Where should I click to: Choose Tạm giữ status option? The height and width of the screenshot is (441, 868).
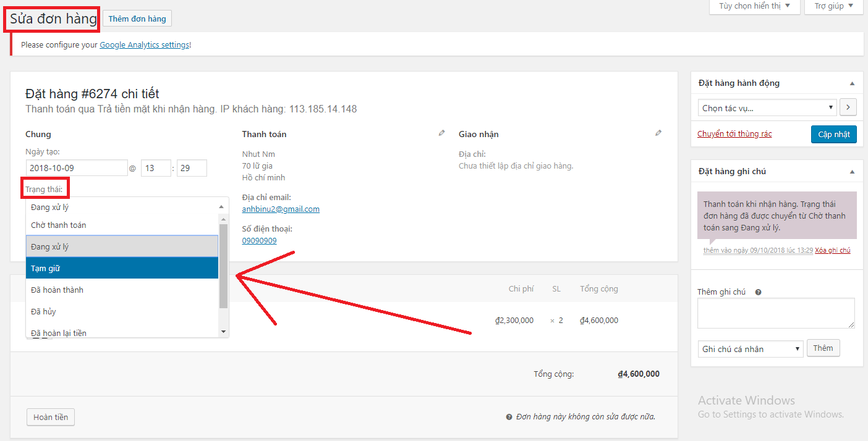[122, 268]
